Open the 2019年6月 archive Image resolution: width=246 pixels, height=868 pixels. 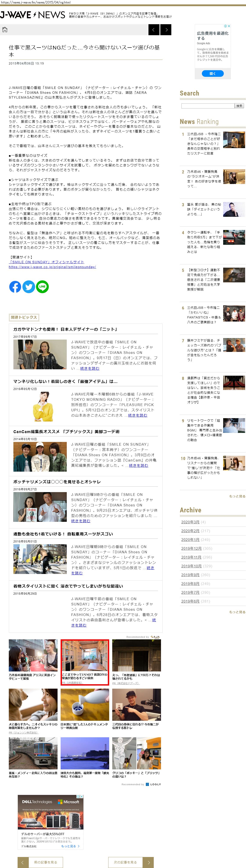click(x=190, y=601)
